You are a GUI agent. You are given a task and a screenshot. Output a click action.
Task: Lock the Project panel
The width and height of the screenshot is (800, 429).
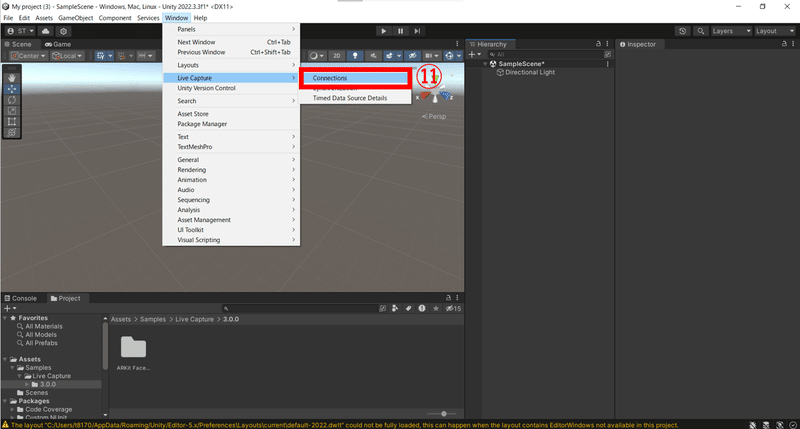coord(448,298)
